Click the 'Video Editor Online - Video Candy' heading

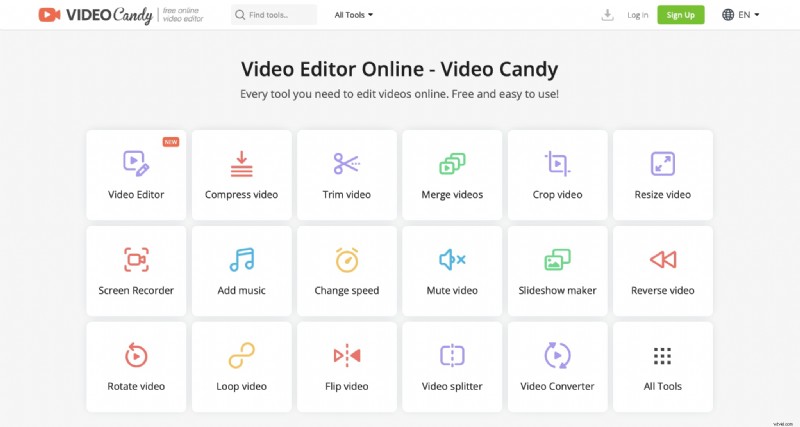click(x=399, y=69)
